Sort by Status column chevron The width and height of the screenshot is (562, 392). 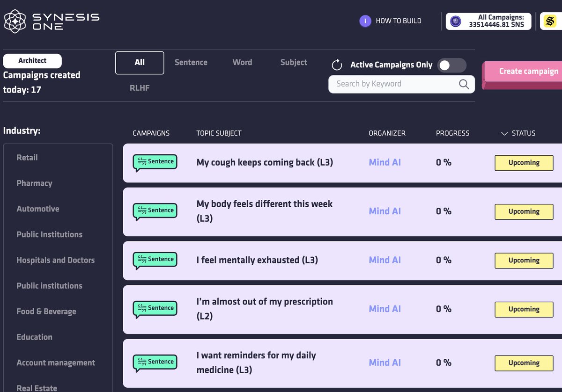(504, 133)
